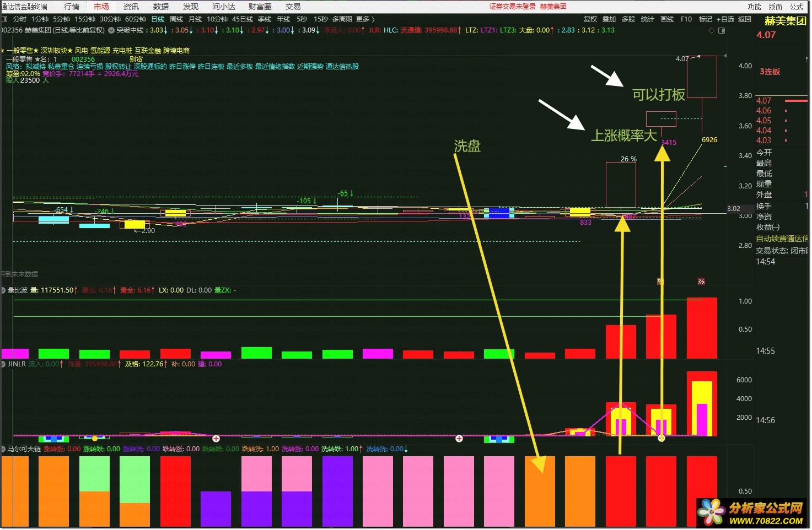Open the 问小达 tab
812x530 pixels.
pos(224,7)
